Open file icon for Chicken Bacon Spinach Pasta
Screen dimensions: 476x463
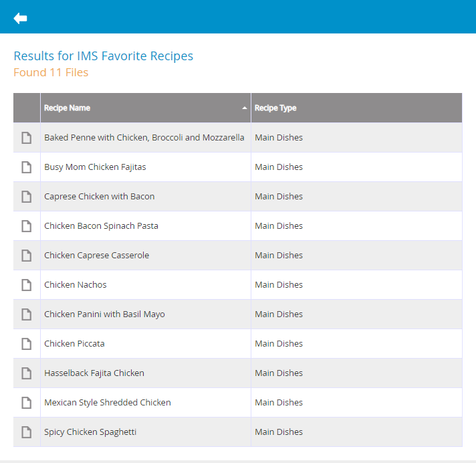click(x=27, y=226)
